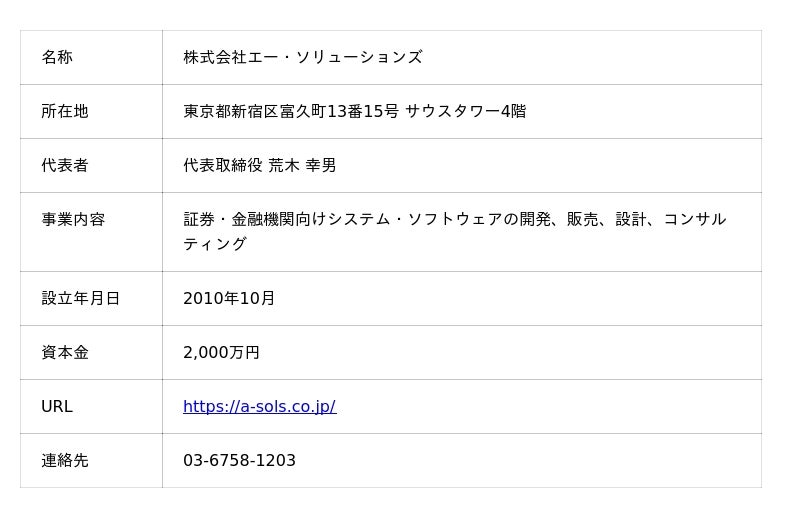Click the 名称 row label
800x518 pixels.
point(57,58)
